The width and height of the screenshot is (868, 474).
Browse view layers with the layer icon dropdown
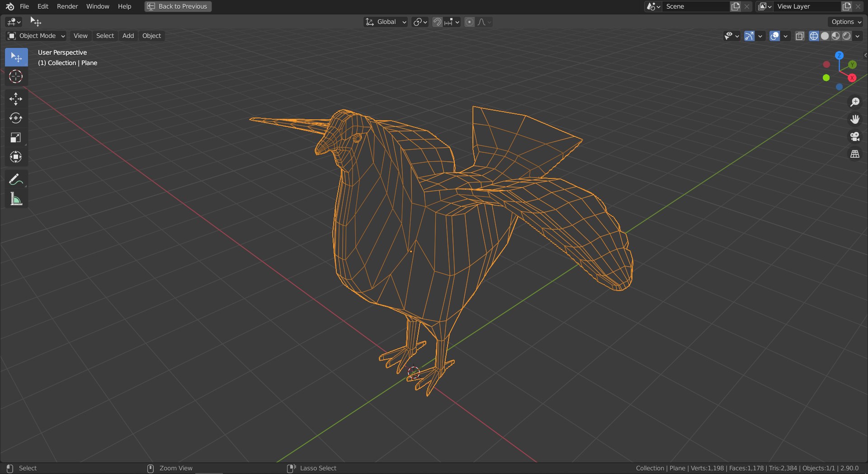tap(765, 6)
